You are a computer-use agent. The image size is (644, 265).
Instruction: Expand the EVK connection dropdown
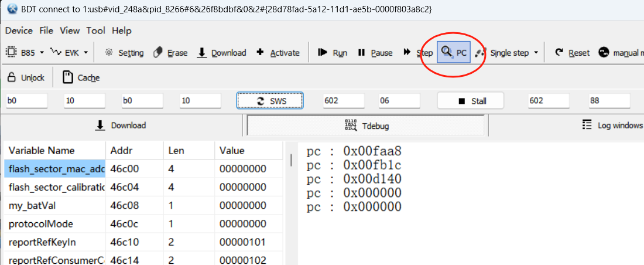(86, 53)
